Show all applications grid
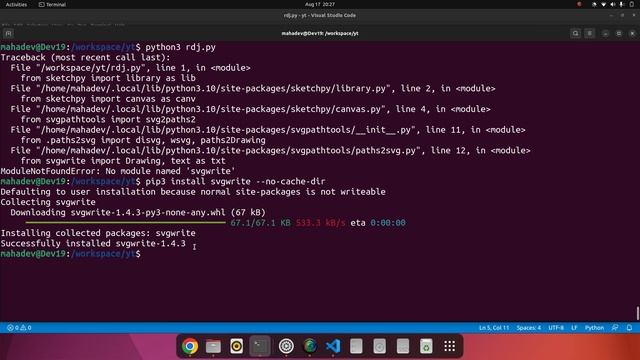The image size is (640, 360). (x=449, y=346)
